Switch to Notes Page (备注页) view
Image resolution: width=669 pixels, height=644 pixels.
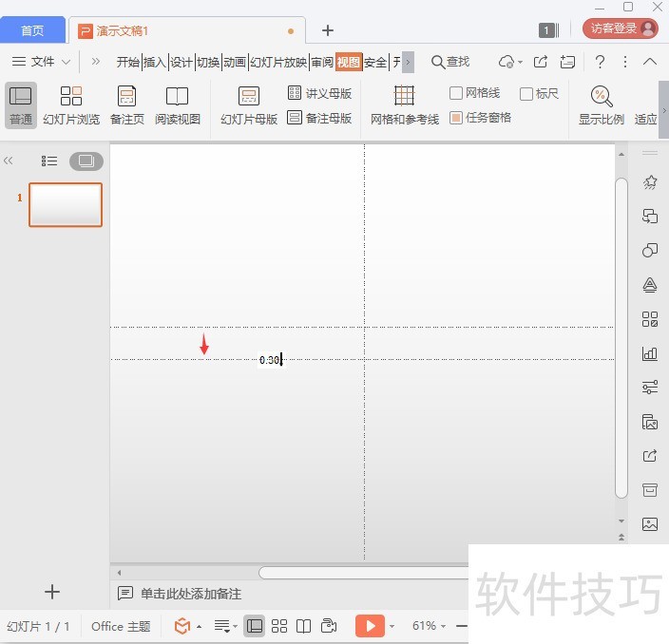[126, 104]
